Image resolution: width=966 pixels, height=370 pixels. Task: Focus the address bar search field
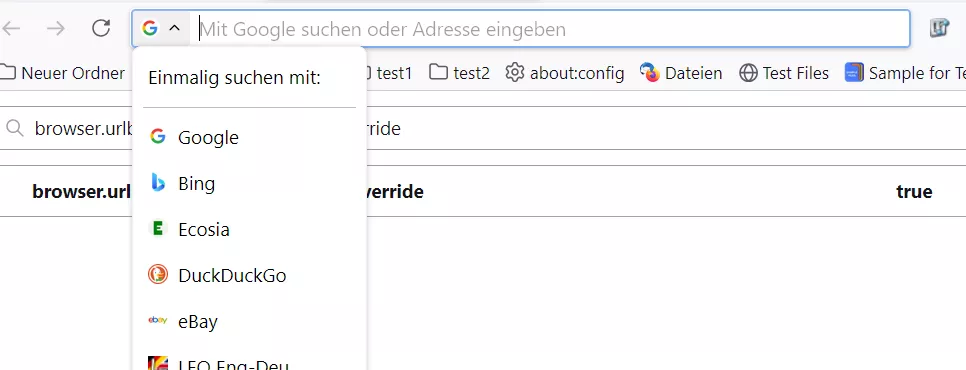[x=552, y=29]
